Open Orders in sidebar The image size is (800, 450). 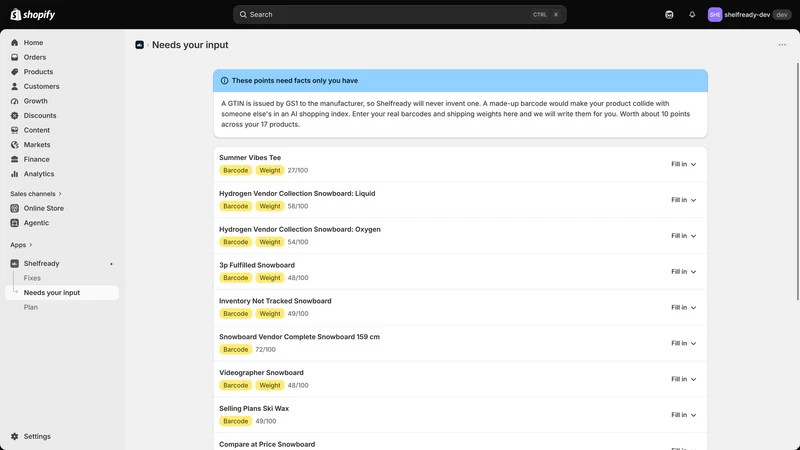(x=35, y=57)
